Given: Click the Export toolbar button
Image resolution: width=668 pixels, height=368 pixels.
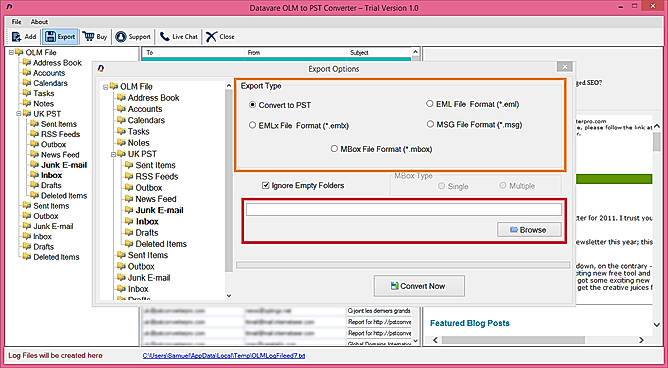Looking at the screenshot, I should [x=60, y=37].
